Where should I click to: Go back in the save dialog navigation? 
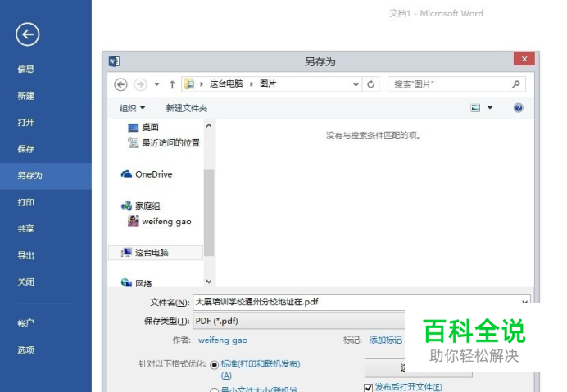pos(120,84)
